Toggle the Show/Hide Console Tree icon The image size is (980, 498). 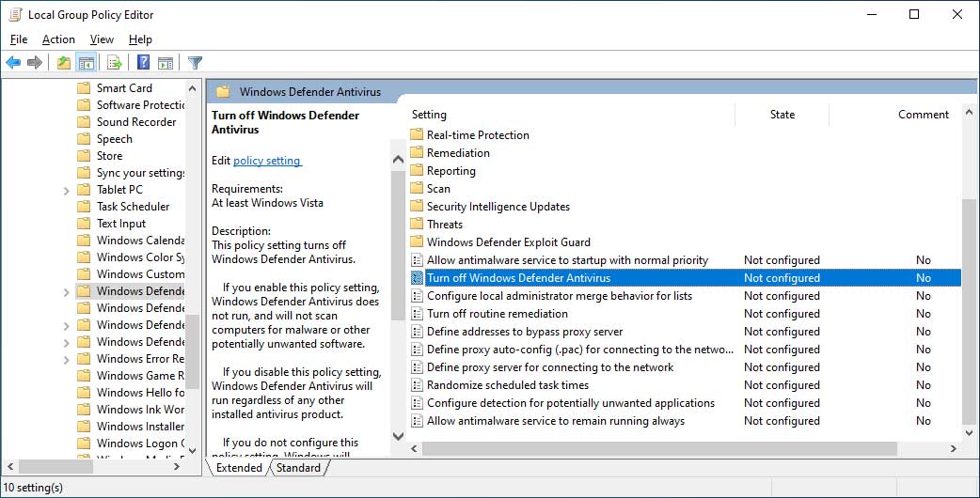87,62
